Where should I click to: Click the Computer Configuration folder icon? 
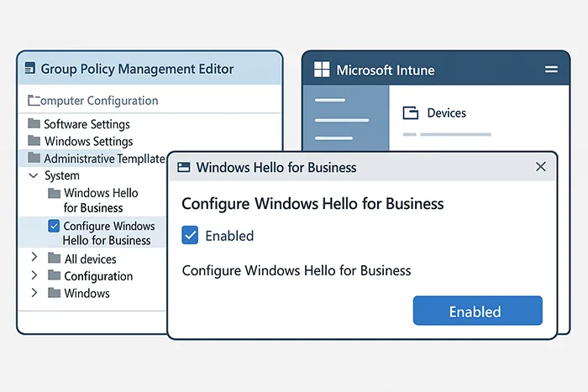coord(34,101)
